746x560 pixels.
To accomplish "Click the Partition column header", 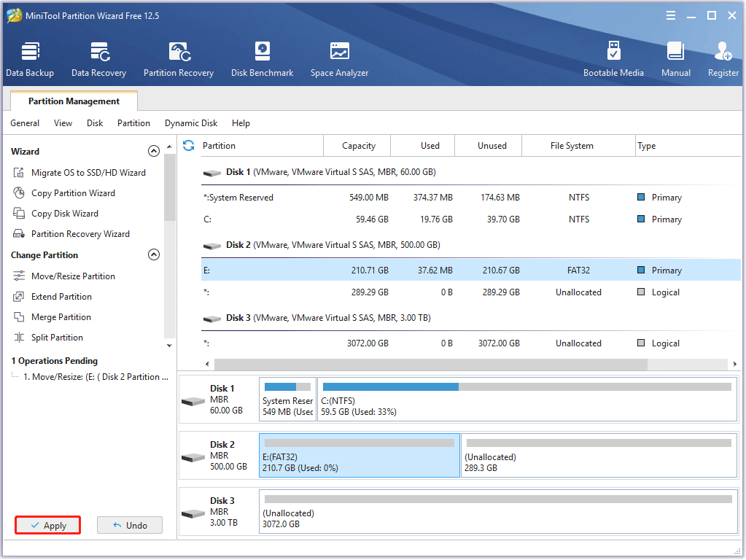I will [x=261, y=146].
